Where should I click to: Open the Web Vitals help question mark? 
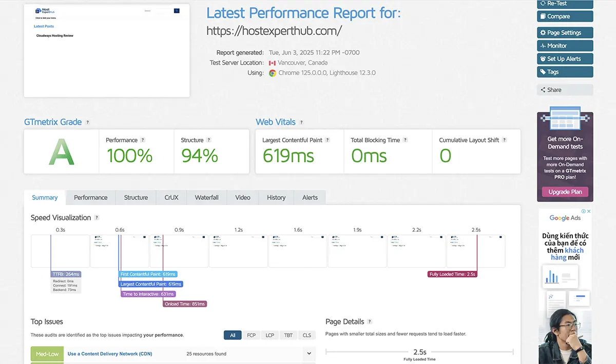[x=301, y=123]
